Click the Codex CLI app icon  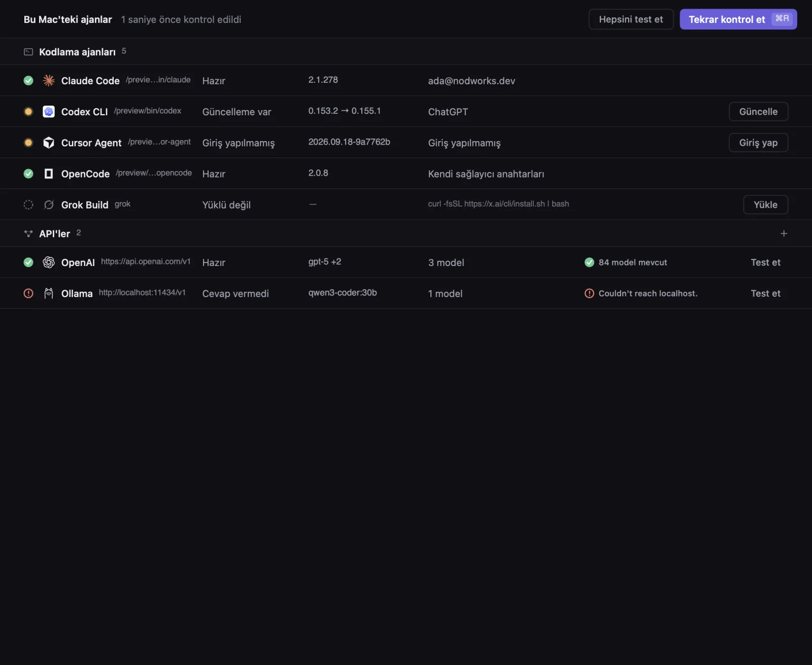pyautogui.click(x=49, y=111)
